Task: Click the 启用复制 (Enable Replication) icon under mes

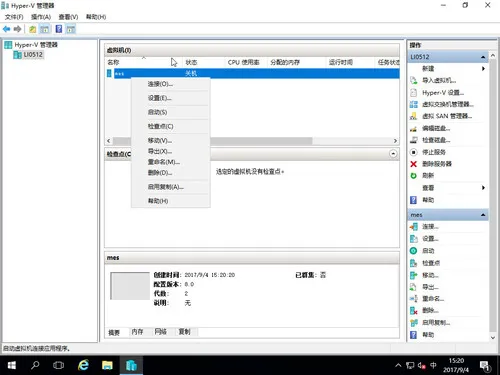Action: tap(413, 322)
